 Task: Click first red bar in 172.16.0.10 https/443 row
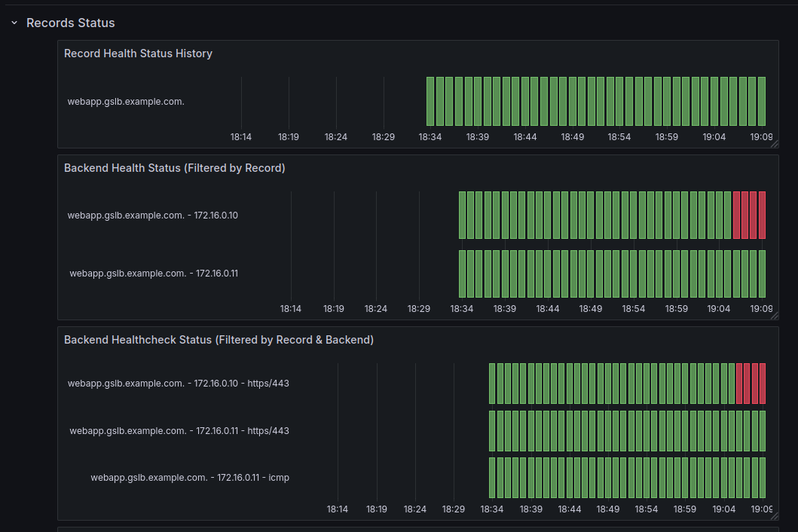[x=739, y=384]
